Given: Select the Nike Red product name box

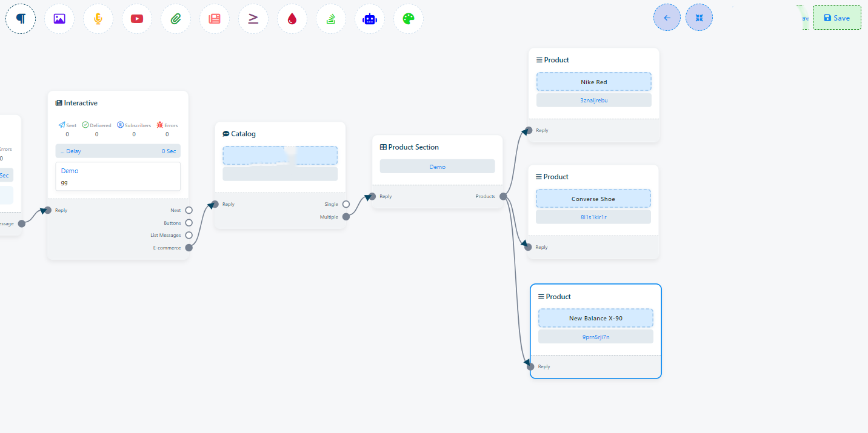Looking at the screenshot, I should (593, 82).
